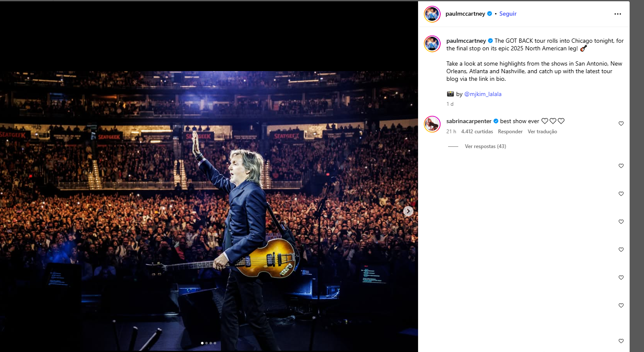
Task: Click verified badge next to header username
Action: [490, 14]
